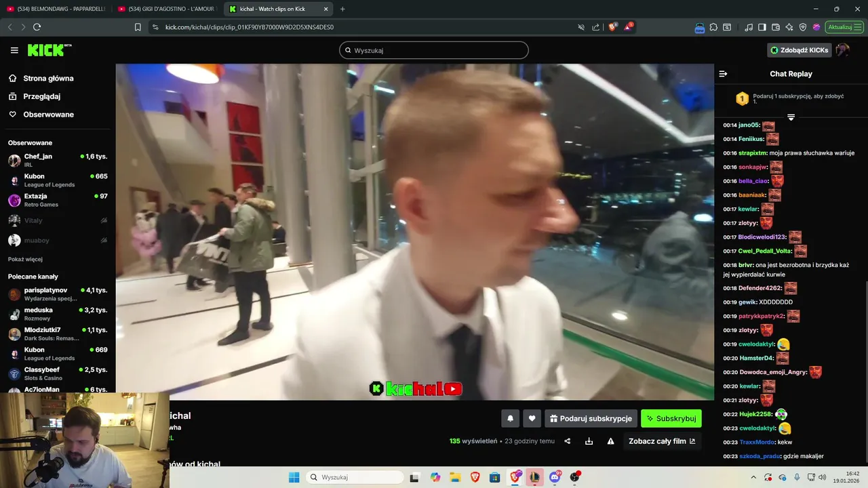
Task: Switch to BELMONDAWG YouTube tab
Action: pos(56,9)
